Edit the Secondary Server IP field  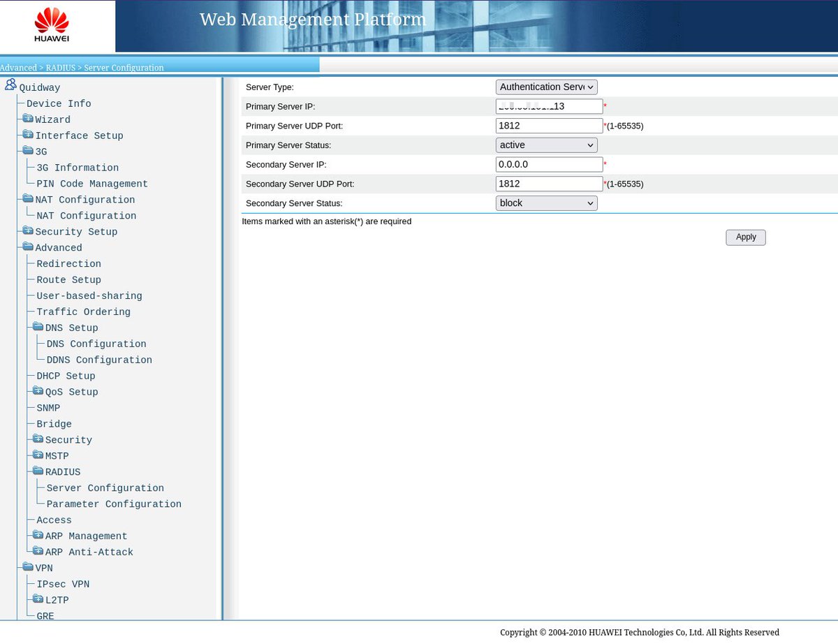pos(550,164)
